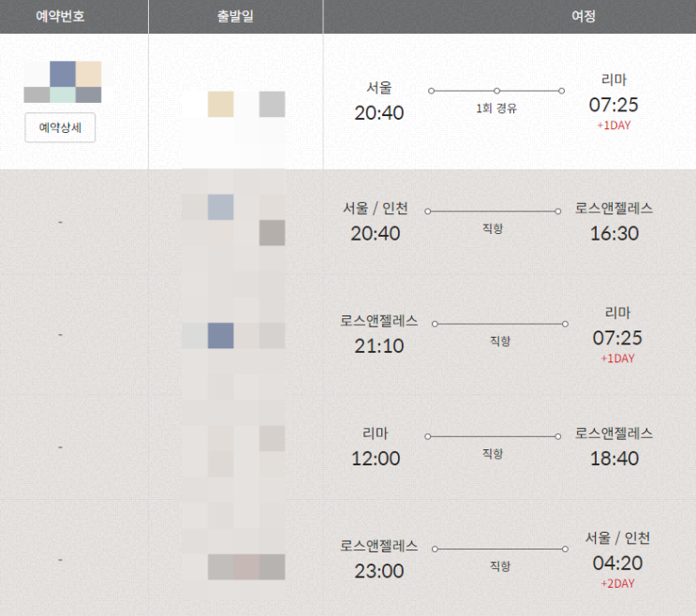Click the blurred reservation number above 예약상세

pyautogui.click(x=63, y=82)
